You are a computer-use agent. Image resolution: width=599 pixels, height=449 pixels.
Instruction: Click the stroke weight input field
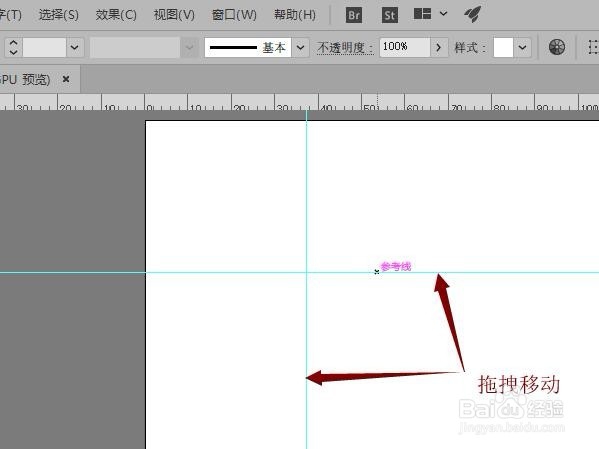tap(44, 47)
